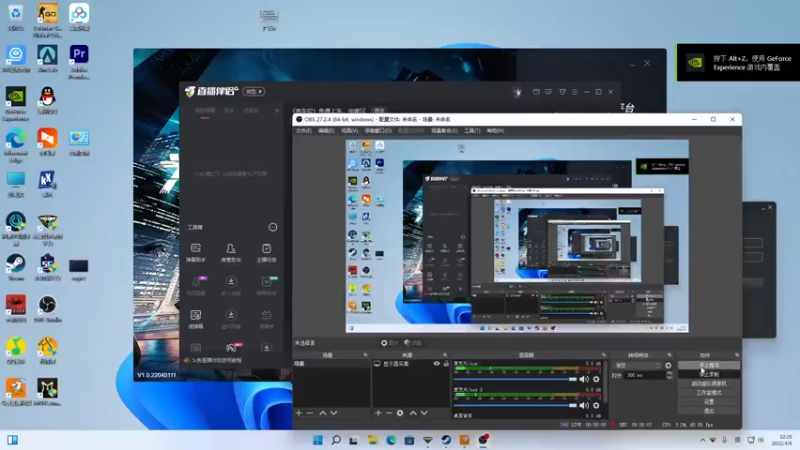Select the display capture source row
Viewport: 800px width, 450px height.
[x=411, y=364]
